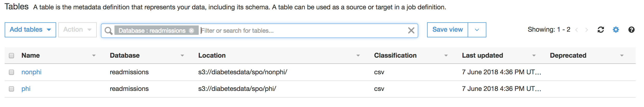
Task: Open the nonphi table link
Action: 31,72
